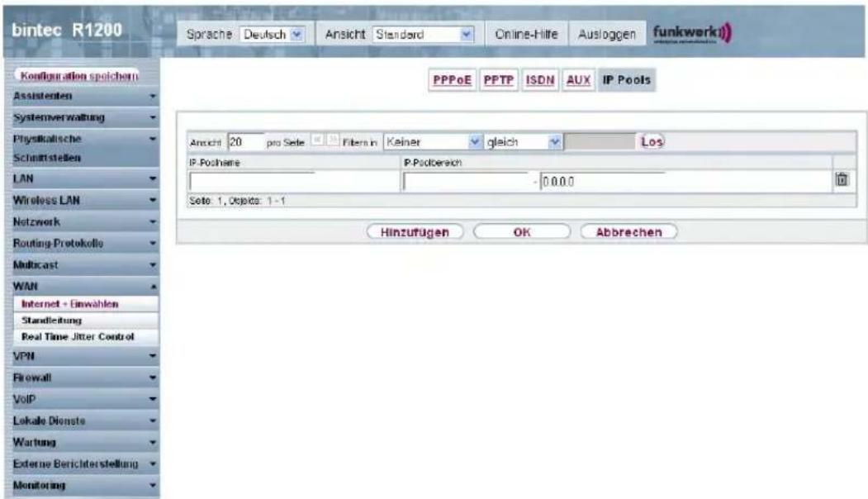Click Konfiguration speichern link

click(x=79, y=76)
